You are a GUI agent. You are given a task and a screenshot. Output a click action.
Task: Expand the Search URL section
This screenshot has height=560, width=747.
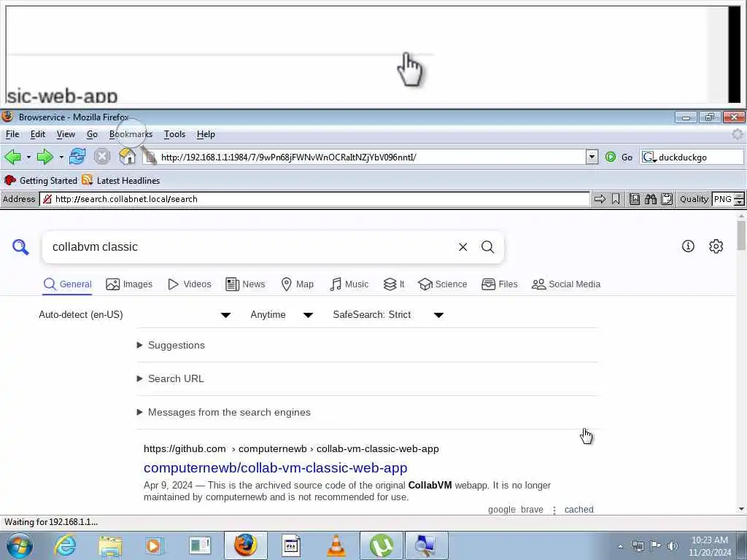171,378
